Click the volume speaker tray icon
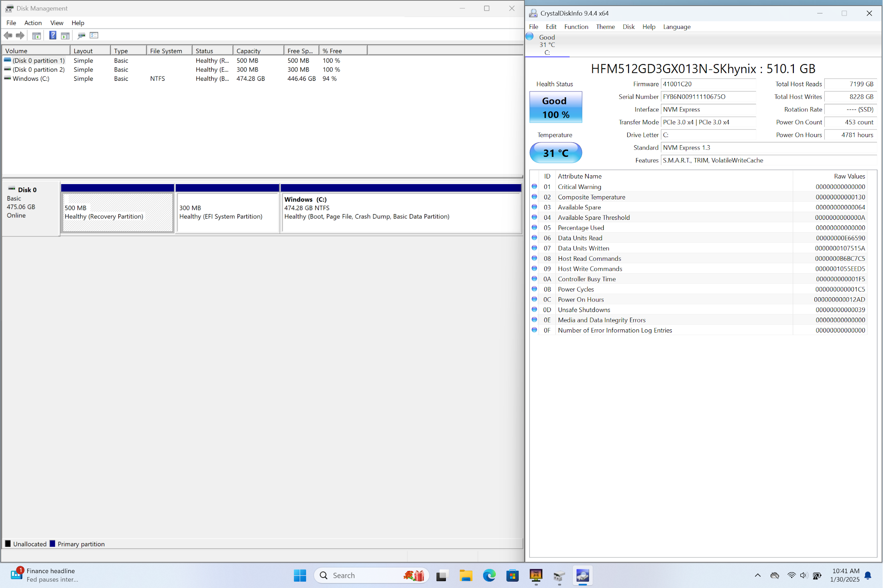Screen dimensions: 883x588 click(804, 576)
